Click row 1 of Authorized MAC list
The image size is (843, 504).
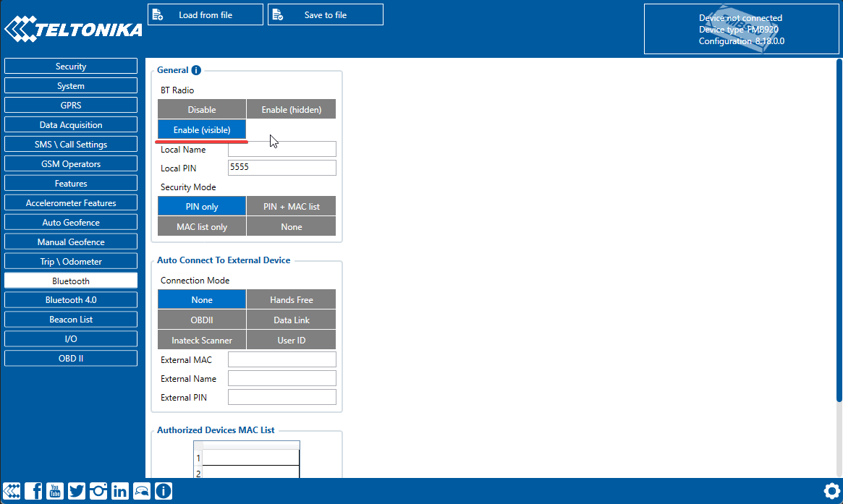[x=250, y=458]
